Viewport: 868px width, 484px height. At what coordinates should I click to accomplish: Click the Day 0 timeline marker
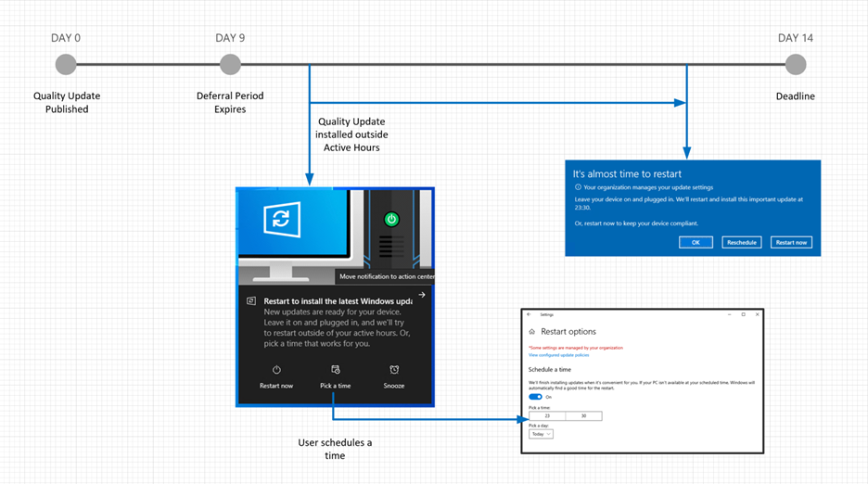(x=66, y=64)
